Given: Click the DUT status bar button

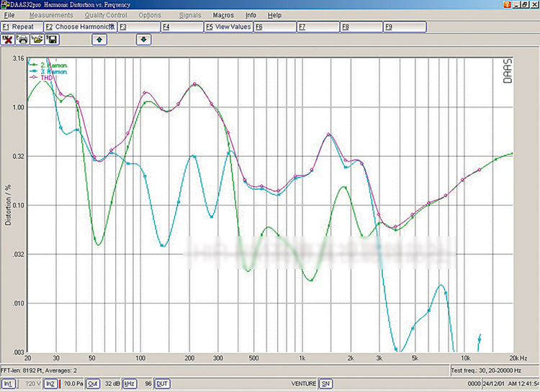Looking at the screenshot, I should coord(162,384).
